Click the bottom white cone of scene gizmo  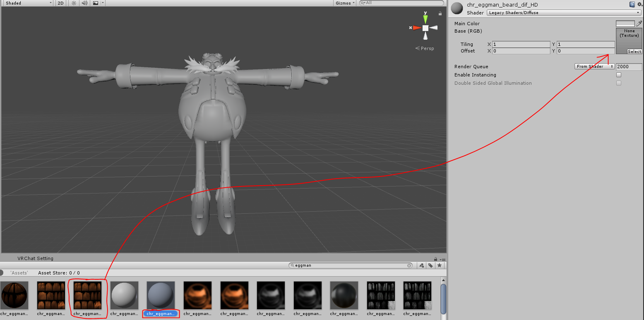(x=425, y=36)
